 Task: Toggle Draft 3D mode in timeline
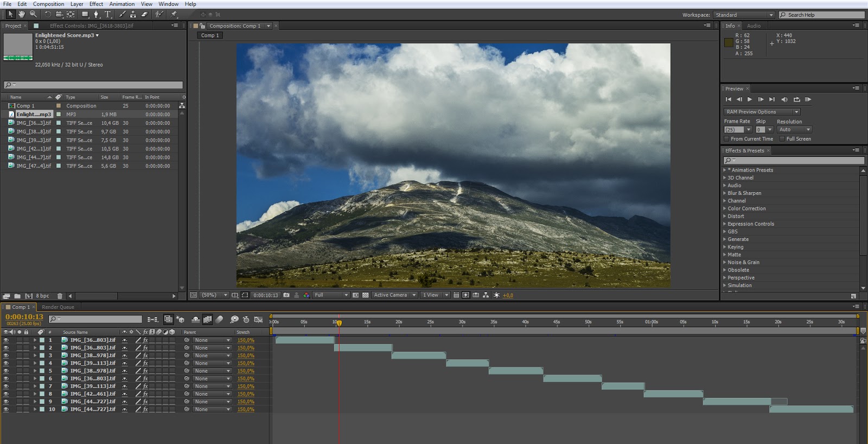180,320
